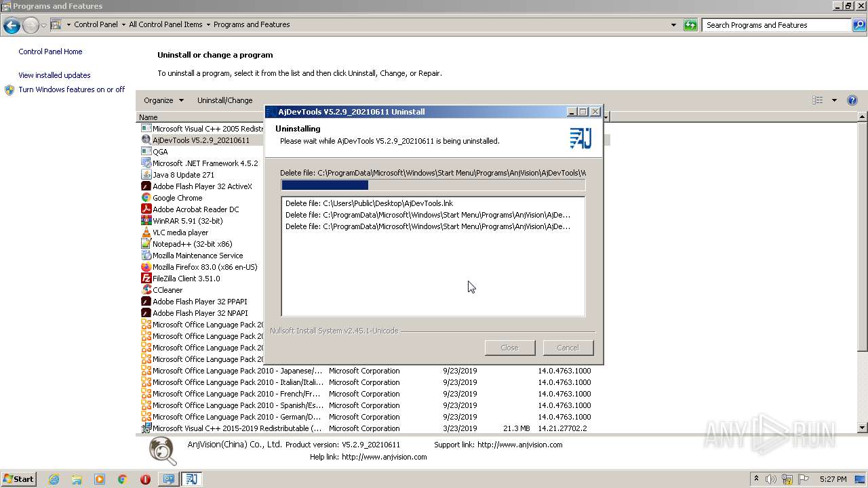Open Windows Explorer folder in taskbar
The height and width of the screenshot is (488, 868).
[77, 479]
